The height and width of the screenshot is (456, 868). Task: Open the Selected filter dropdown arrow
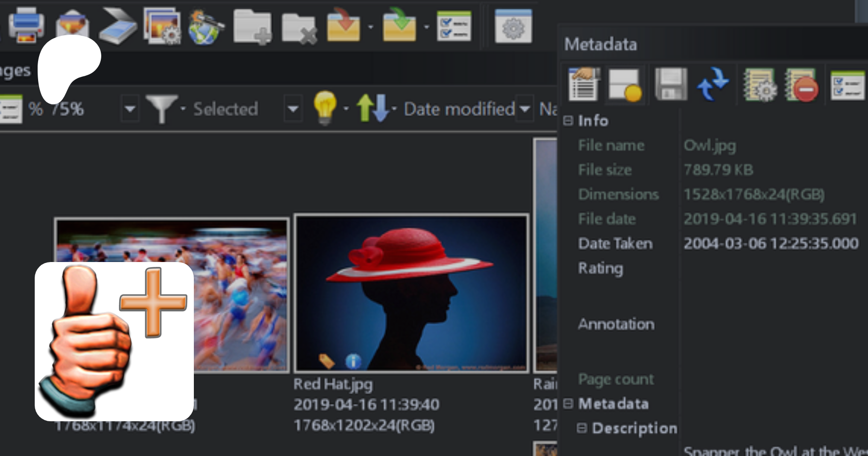[292, 109]
